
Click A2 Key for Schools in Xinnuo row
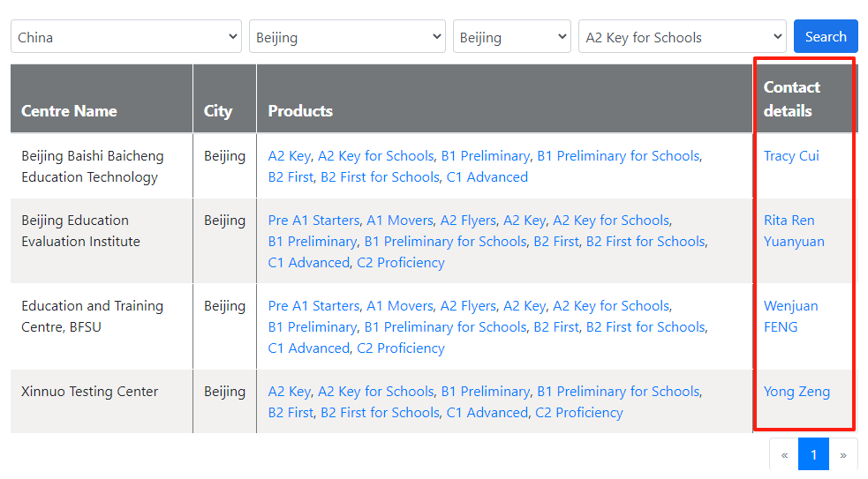point(376,392)
